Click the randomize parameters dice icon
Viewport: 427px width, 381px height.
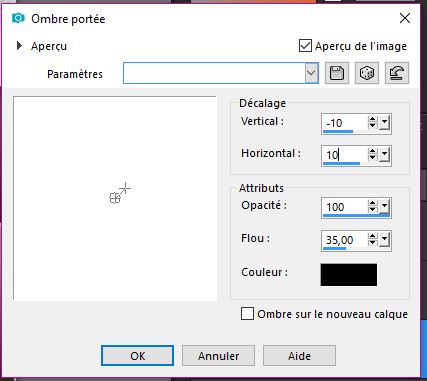367,73
